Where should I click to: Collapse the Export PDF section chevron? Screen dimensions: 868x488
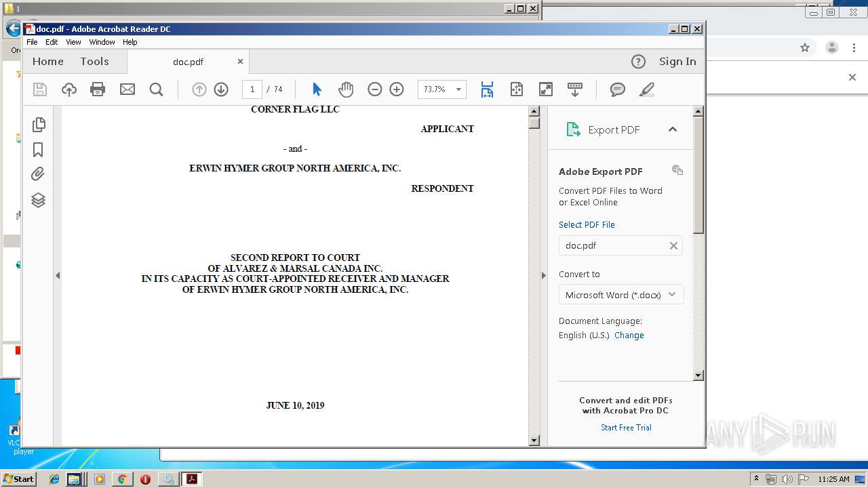coord(673,129)
